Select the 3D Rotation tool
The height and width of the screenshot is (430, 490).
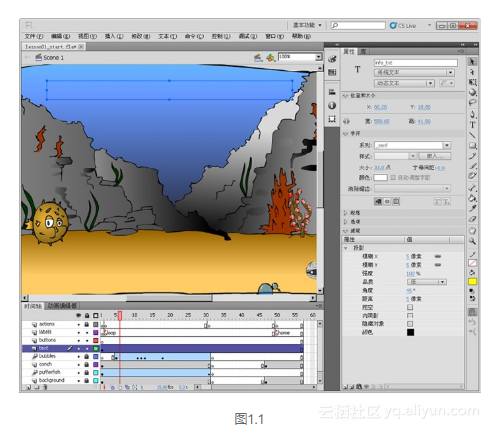(472, 92)
